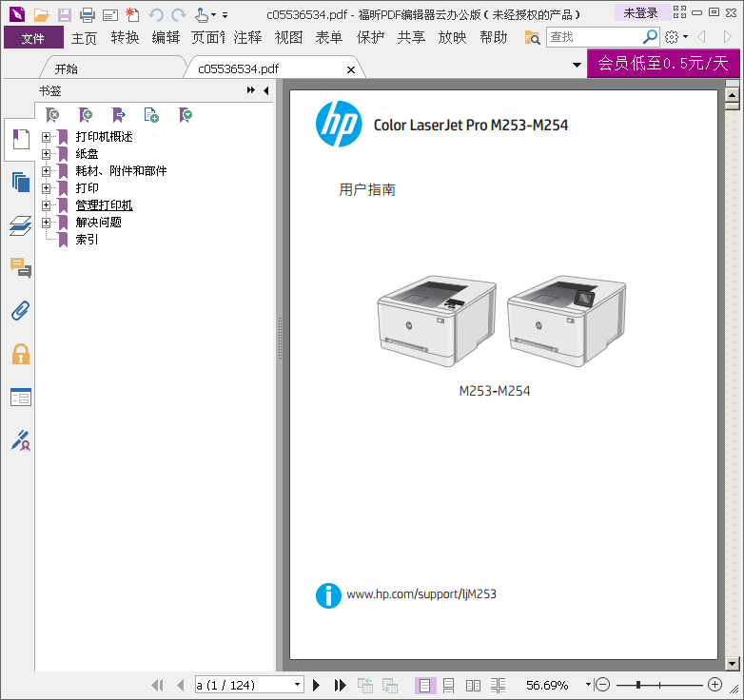Select the hand touch mode tool
Screen dimensions: 744x700
(202, 15)
